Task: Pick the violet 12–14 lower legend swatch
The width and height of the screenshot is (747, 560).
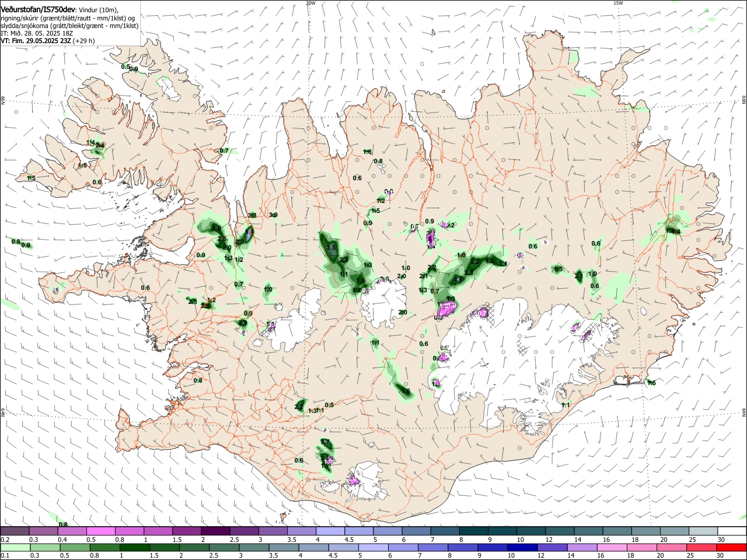Action: tap(551, 547)
